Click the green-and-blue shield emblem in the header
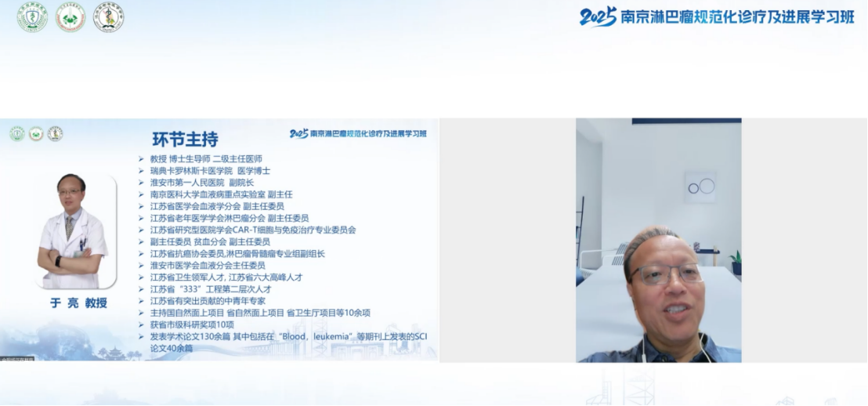 (32, 17)
